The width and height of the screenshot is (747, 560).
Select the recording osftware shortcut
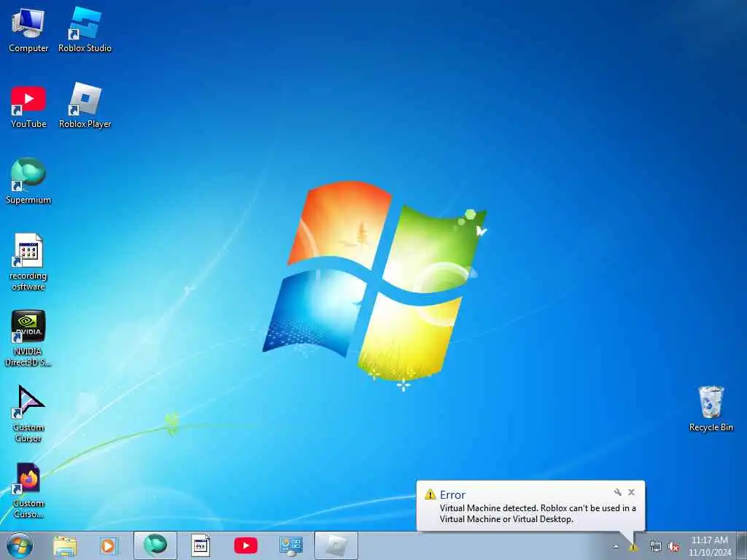coord(28,262)
